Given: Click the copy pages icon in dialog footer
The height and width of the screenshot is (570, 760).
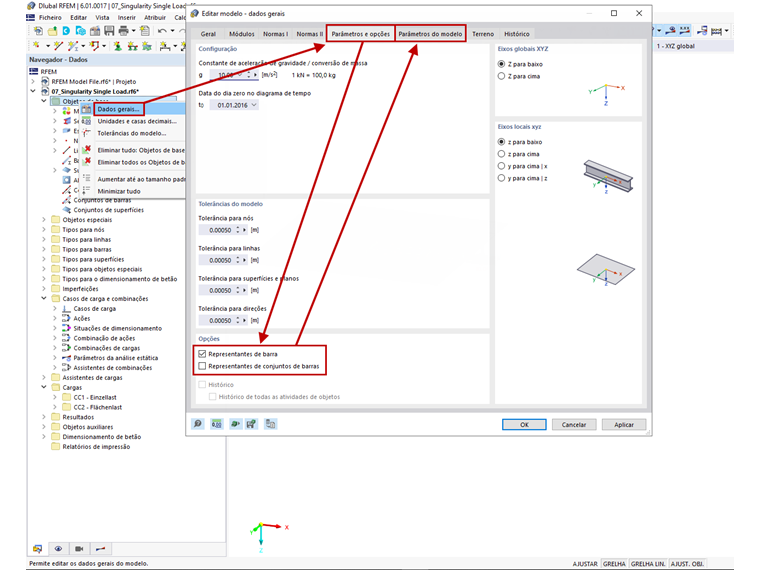Looking at the screenshot, I should tap(270, 424).
